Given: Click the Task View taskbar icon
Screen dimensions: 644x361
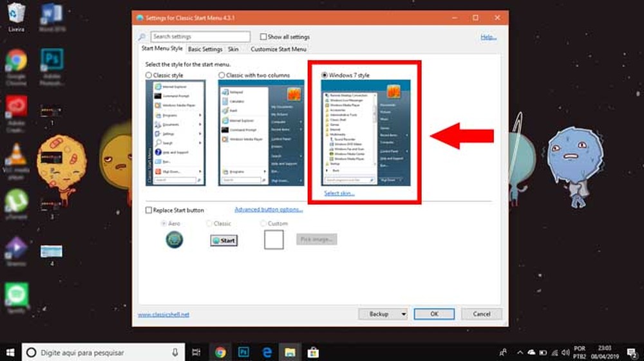Looking at the screenshot, I should [x=196, y=353].
